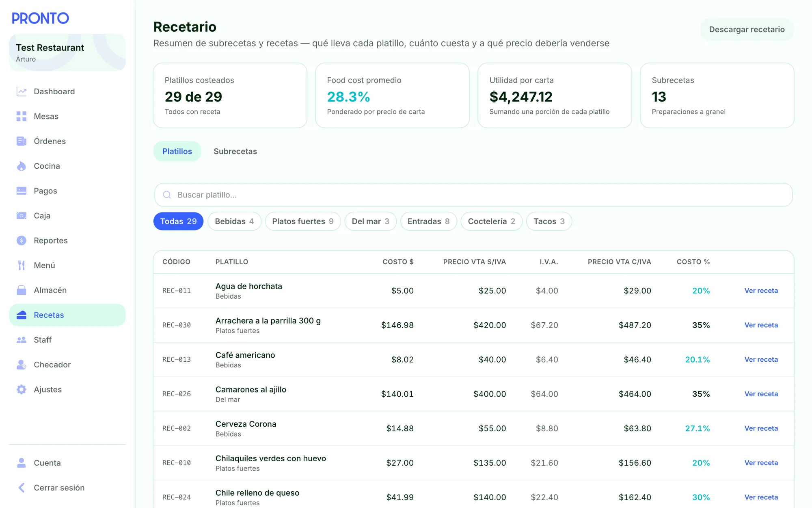This screenshot has height=508, width=812.
Task: Filter by Coctelería category
Action: (x=491, y=221)
